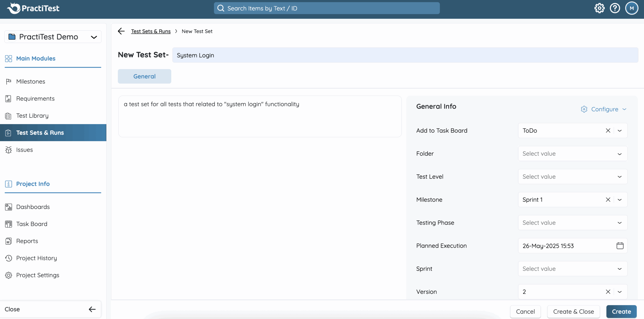Open the Folder select dropdown

[573, 154]
